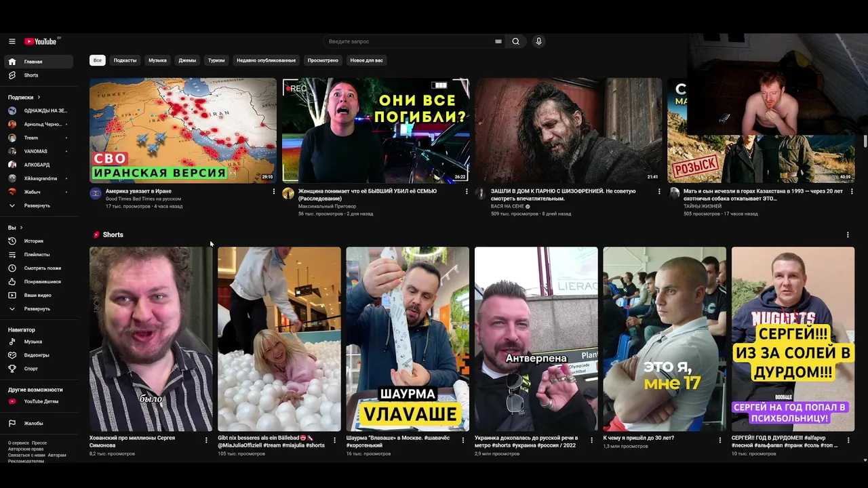Image resolution: width=868 pixels, height=488 pixels.
Task: Select the 'Музыка' filter chip
Action: click(x=157, y=60)
